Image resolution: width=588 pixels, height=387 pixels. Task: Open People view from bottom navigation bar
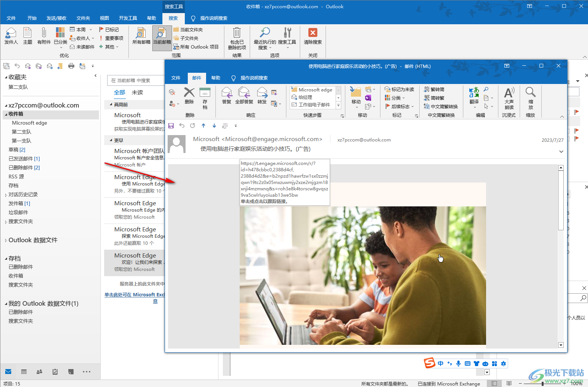(39, 372)
